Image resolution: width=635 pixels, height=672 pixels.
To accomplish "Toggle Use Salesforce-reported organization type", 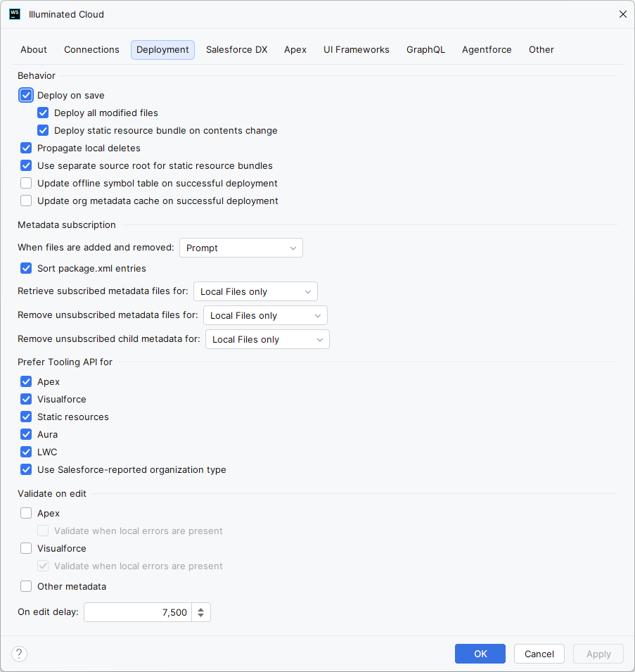I will [x=26, y=469].
